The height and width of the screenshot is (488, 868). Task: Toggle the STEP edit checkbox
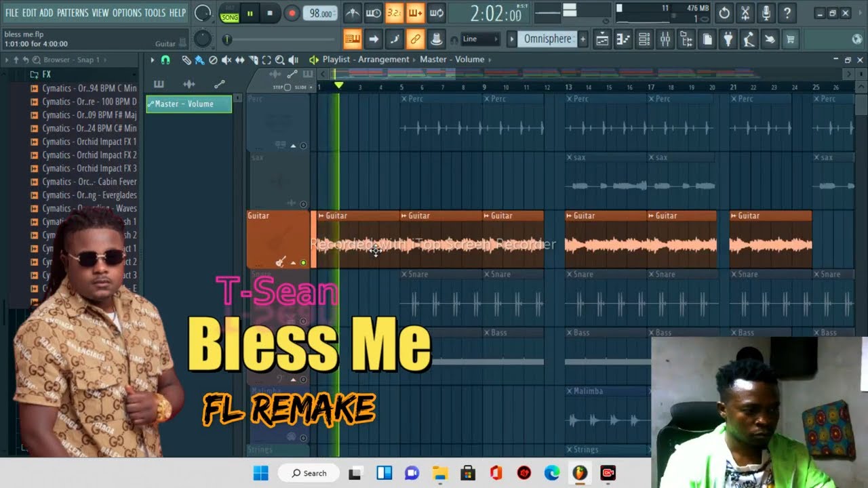[x=287, y=87]
